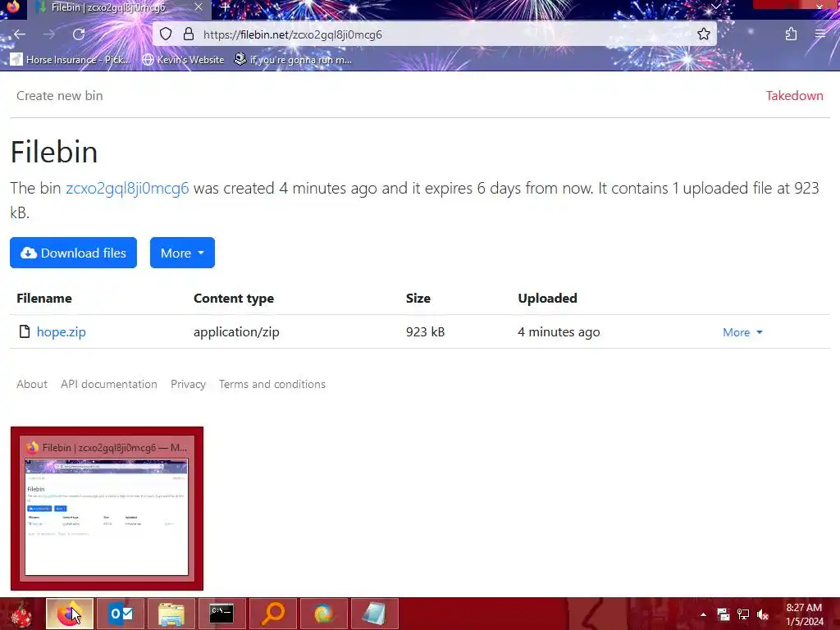
Task: Click the '4 minutes ago' uploaded cell
Action: tap(559, 332)
